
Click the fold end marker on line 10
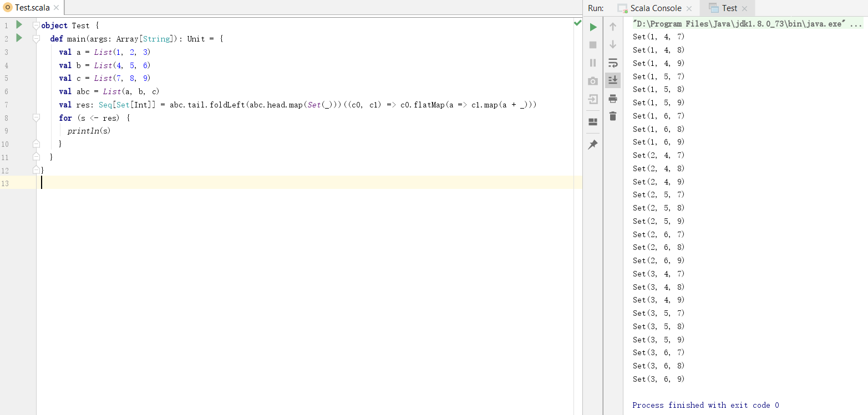pyautogui.click(x=36, y=144)
